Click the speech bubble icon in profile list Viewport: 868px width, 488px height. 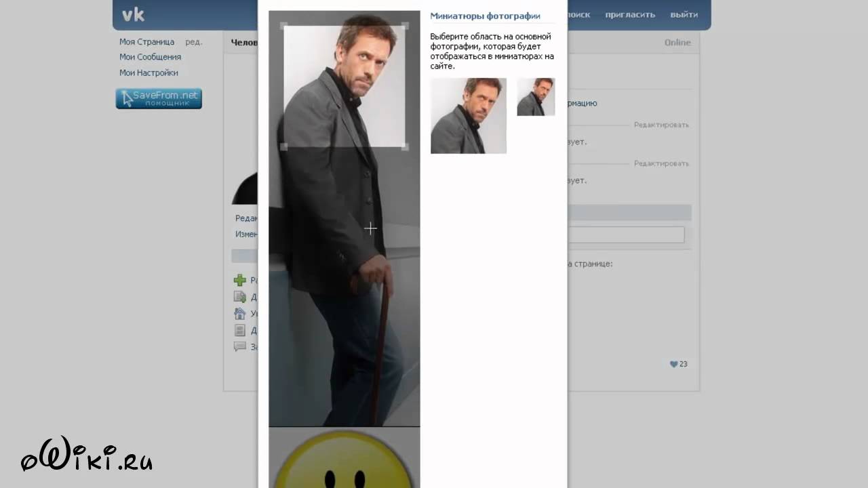click(x=239, y=346)
